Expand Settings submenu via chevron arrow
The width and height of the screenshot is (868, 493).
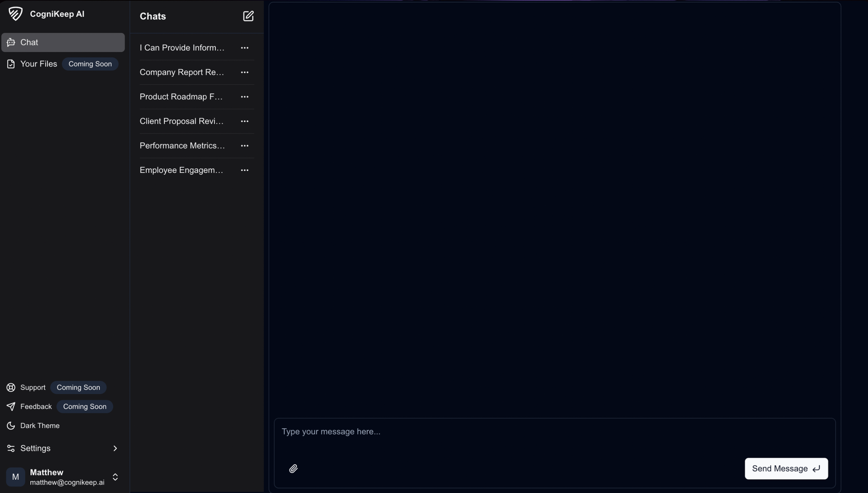(x=115, y=448)
